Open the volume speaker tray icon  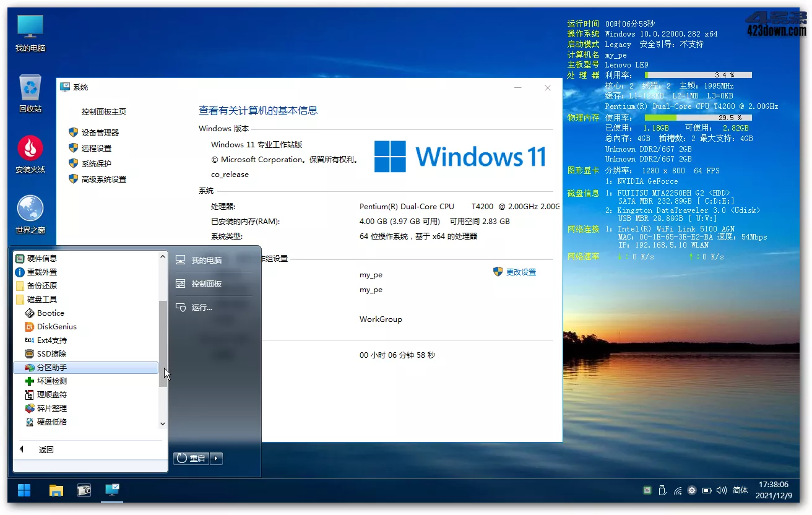point(722,490)
